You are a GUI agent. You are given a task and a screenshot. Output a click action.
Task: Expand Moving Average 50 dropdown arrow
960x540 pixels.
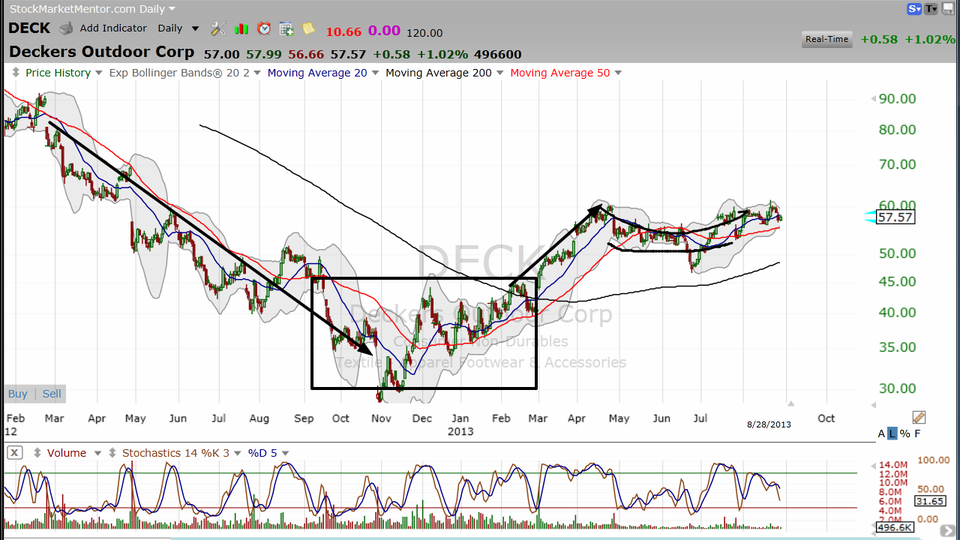pyautogui.click(x=618, y=73)
